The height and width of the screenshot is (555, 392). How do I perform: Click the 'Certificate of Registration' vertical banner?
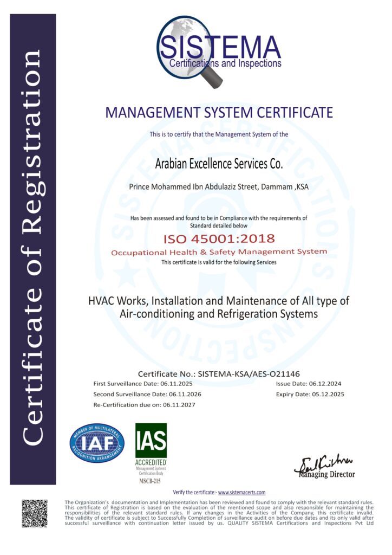click(33, 249)
